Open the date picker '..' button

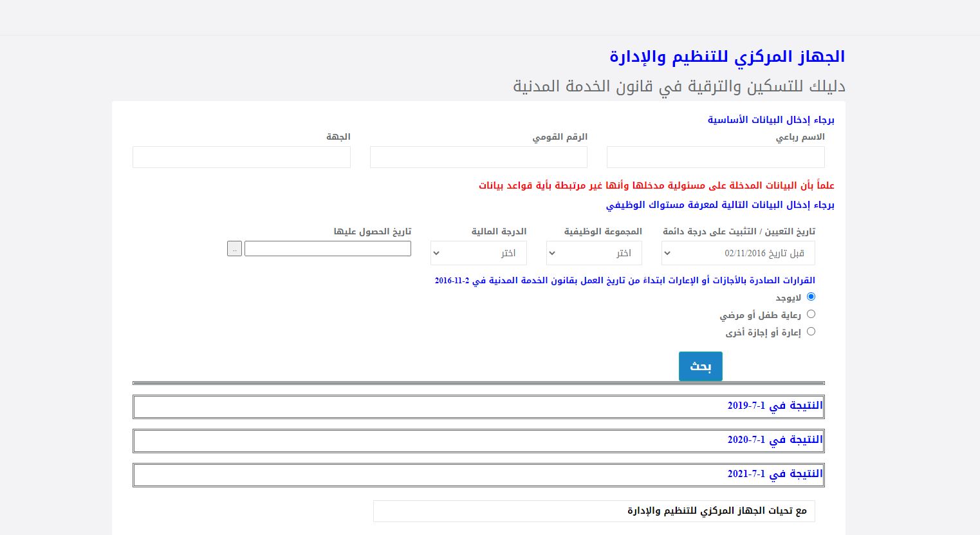click(x=234, y=249)
